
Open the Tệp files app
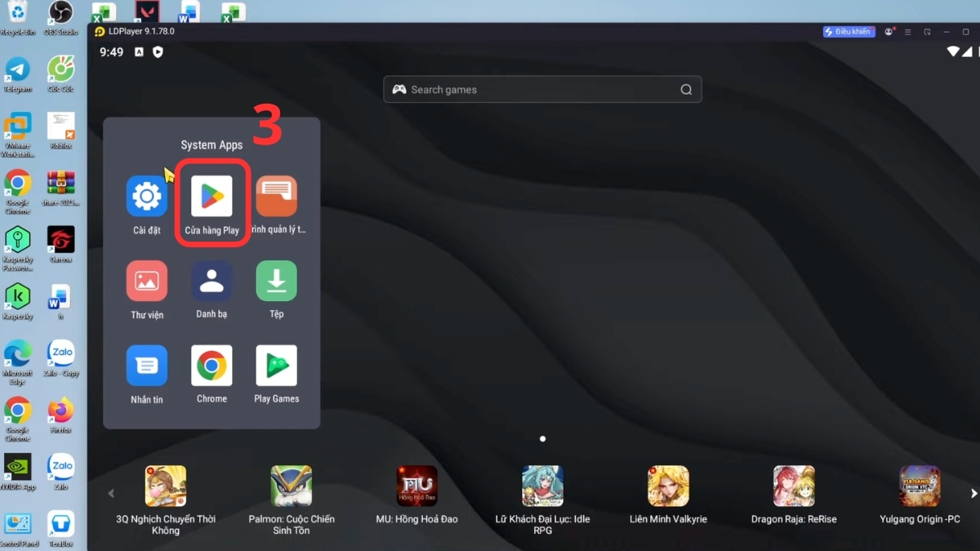277,281
